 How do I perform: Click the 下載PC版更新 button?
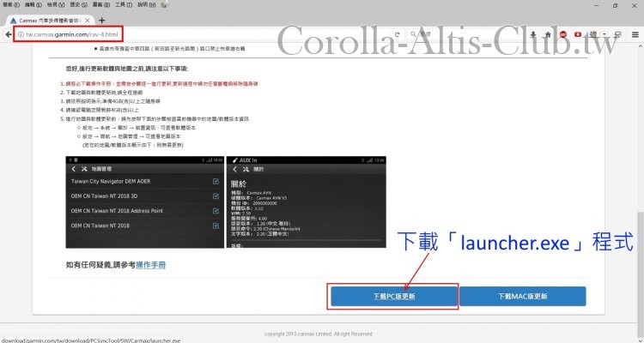tap(394, 296)
